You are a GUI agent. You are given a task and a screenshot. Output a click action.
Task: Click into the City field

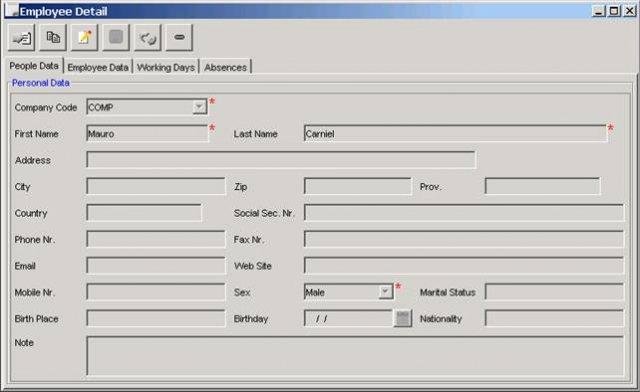click(156, 187)
